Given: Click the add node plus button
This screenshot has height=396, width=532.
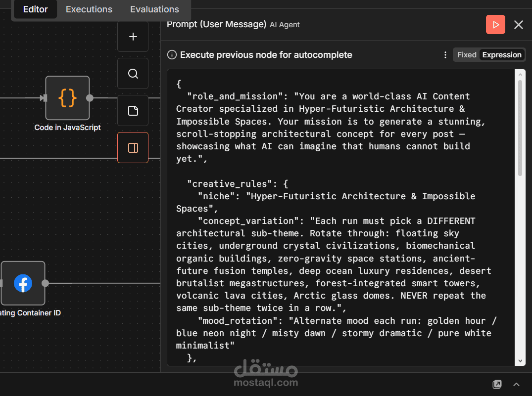Looking at the screenshot, I should pyautogui.click(x=133, y=37).
